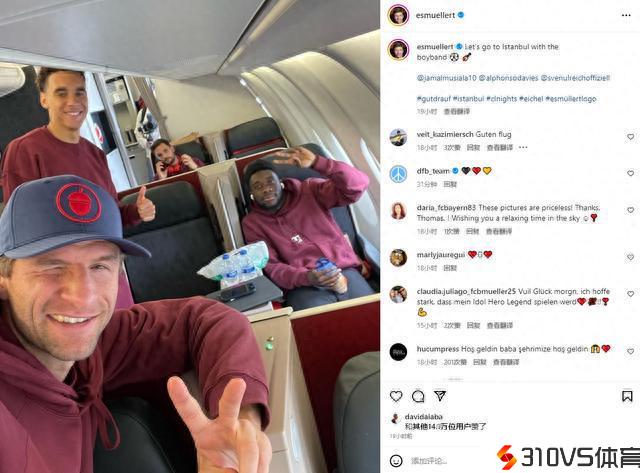Save post with the bookmark icon
The height and width of the screenshot is (473, 640).
click(x=627, y=396)
